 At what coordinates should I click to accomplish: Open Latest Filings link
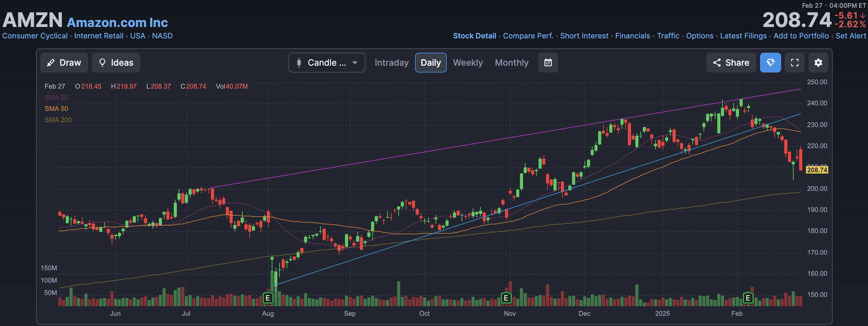pyautogui.click(x=743, y=36)
